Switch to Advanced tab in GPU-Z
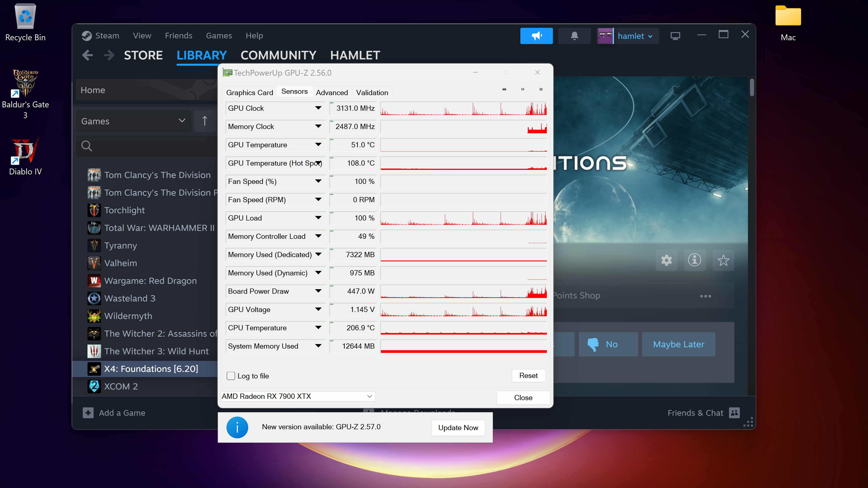The height and width of the screenshot is (488, 868). tap(332, 93)
